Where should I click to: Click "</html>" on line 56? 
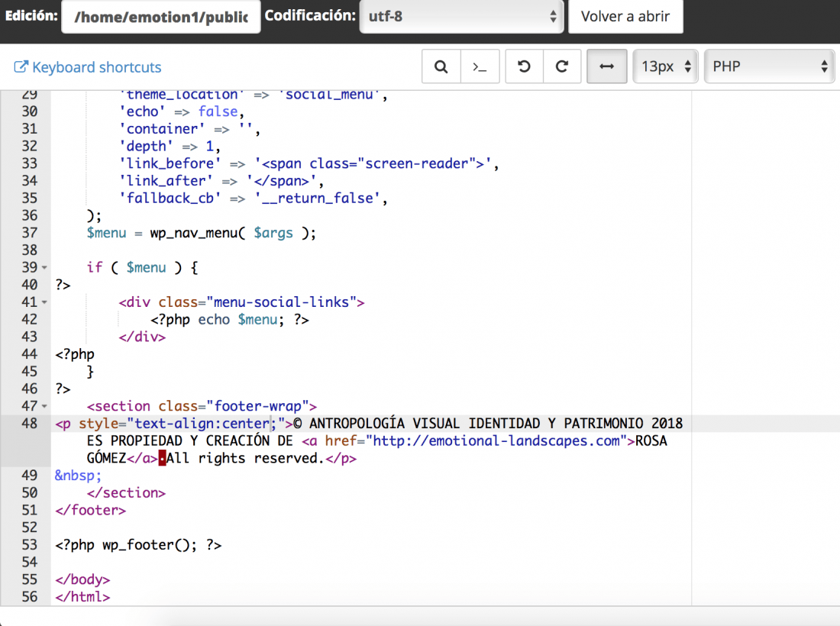tap(82, 596)
